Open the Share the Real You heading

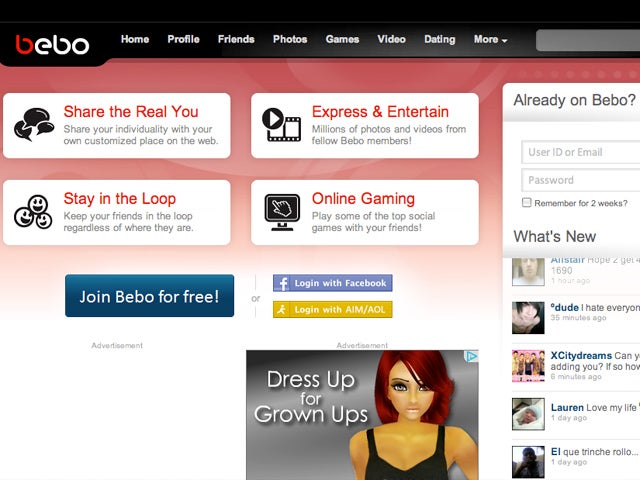131,111
